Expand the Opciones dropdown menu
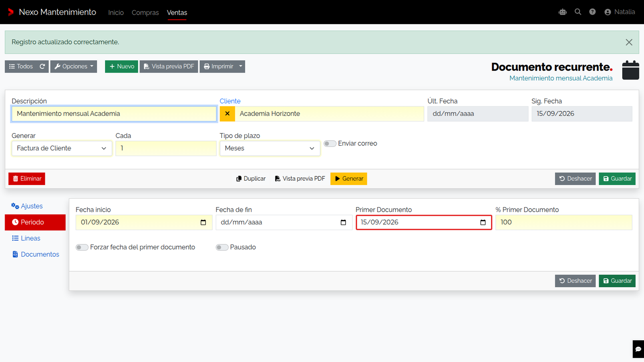Viewport: 644px width, 362px height. pyautogui.click(x=74, y=66)
